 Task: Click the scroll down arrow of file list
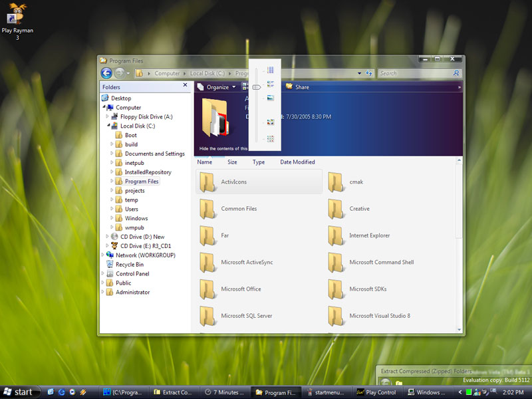459,329
